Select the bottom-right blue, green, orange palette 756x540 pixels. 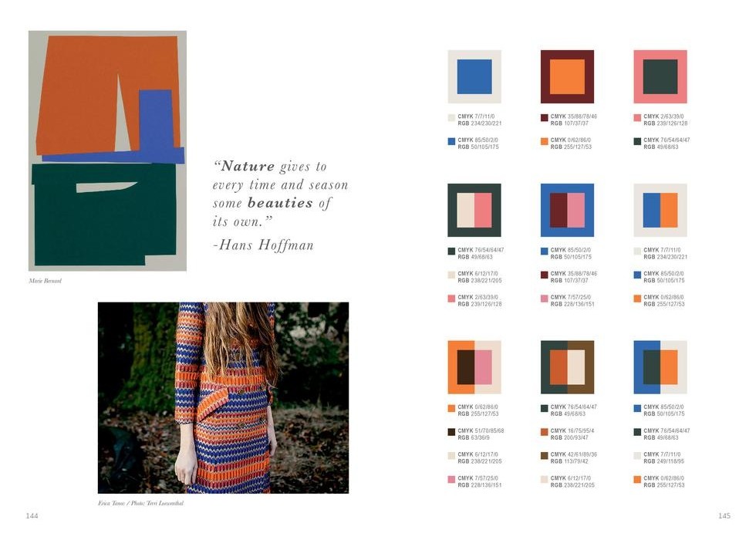pos(660,367)
